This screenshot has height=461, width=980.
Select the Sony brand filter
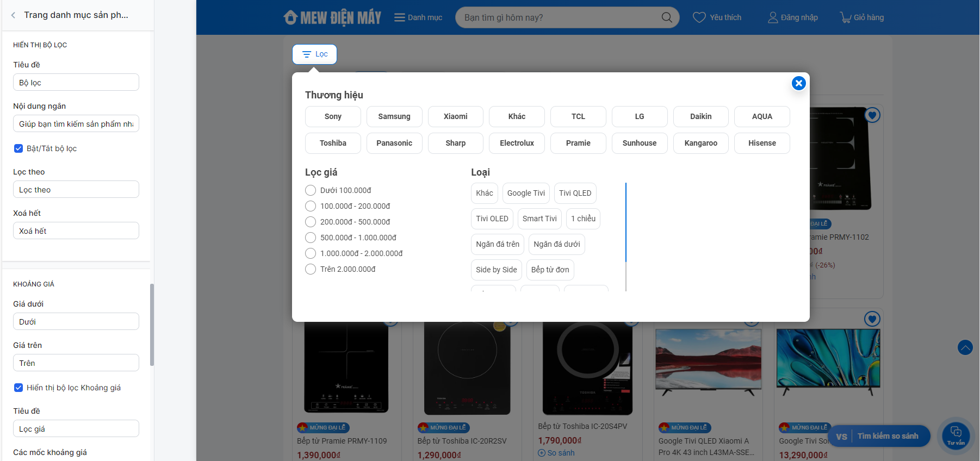coord(333,116)
